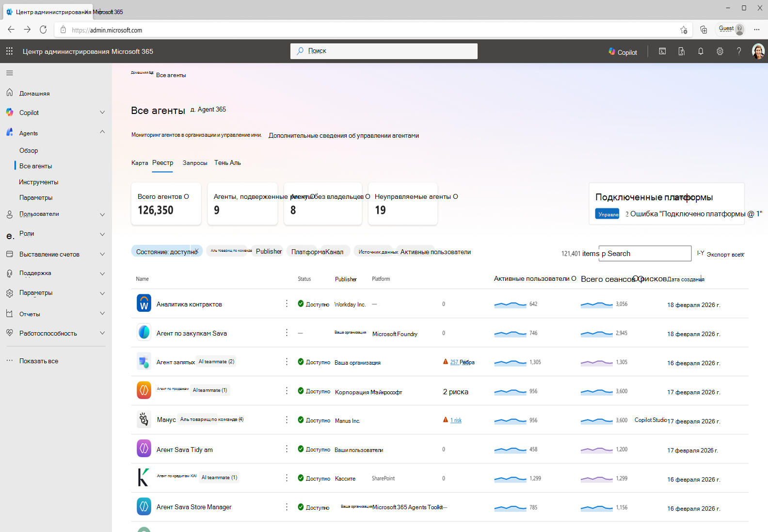Reload the page in the browser
This screenshot has width=768, height=532.
tap(43, 30)
